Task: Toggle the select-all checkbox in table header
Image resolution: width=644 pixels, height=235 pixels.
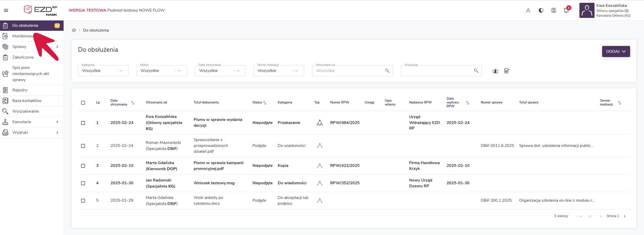Action: 83,103
